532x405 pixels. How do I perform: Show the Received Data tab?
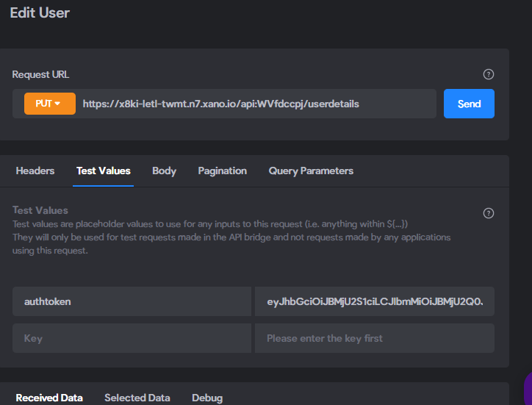49,398
